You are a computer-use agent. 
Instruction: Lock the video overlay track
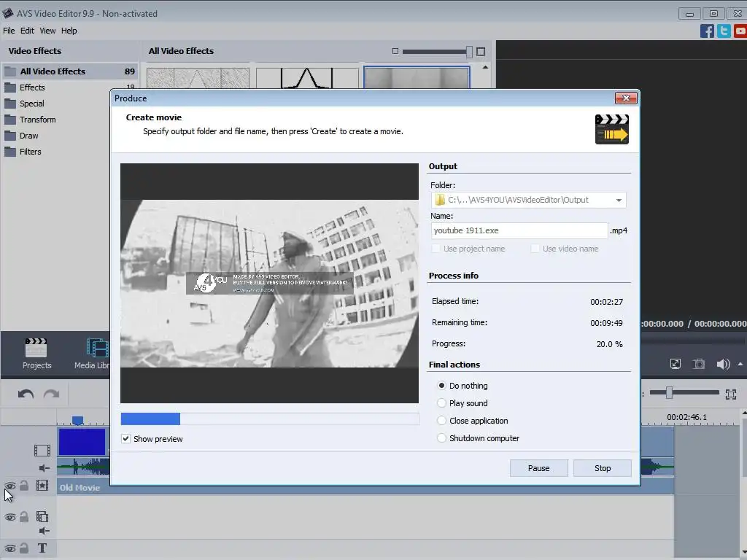(24, 517)
